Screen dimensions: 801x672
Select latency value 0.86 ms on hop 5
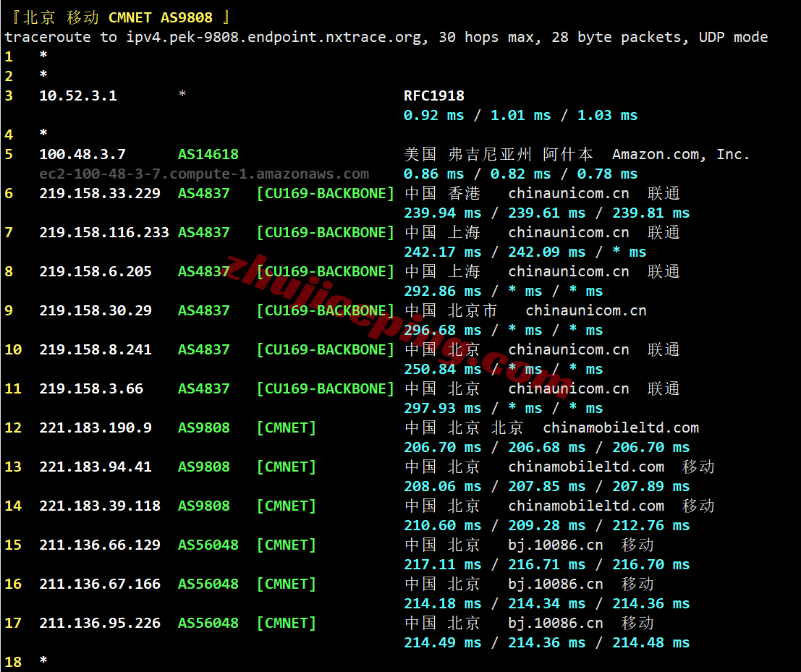point(434,174)
